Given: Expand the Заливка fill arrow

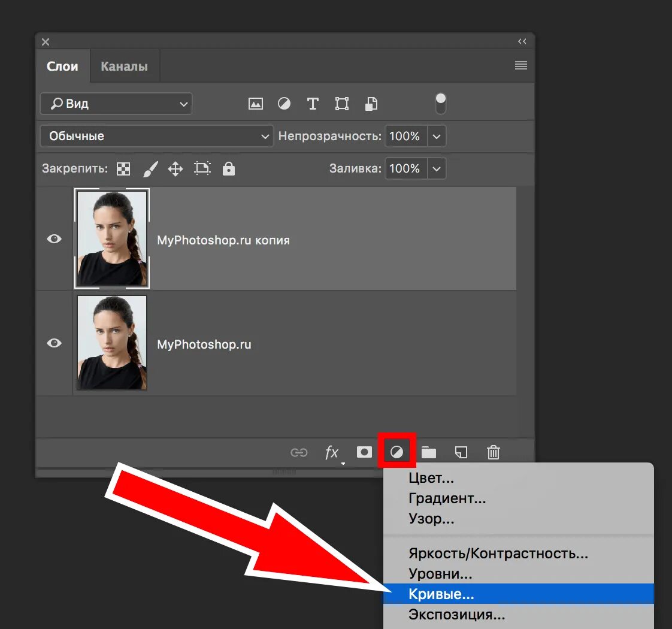Looking at the screenshot, I should point(436,168).
